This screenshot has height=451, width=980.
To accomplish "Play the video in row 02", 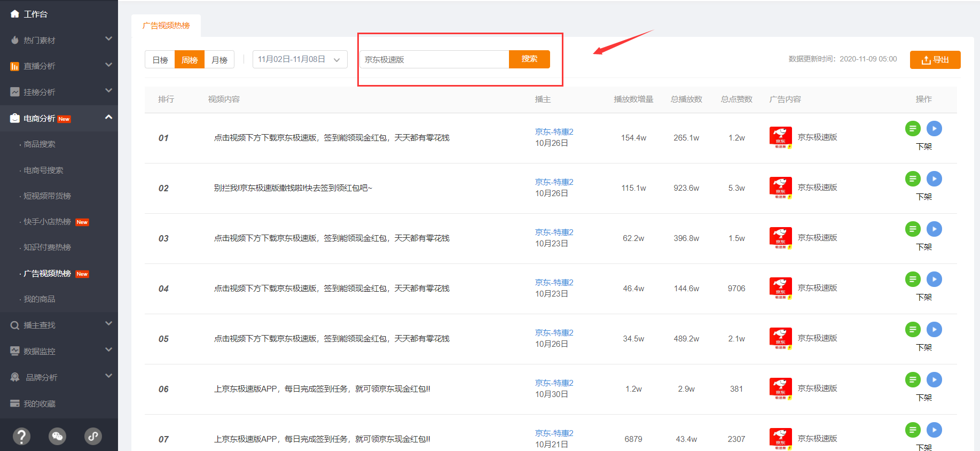I will (x=934, y=178).
